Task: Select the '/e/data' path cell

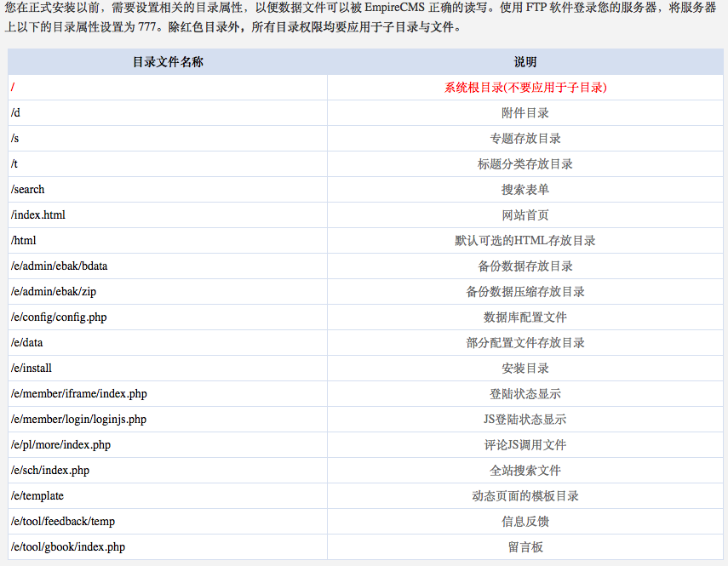Action: click(x=168, y=342)
